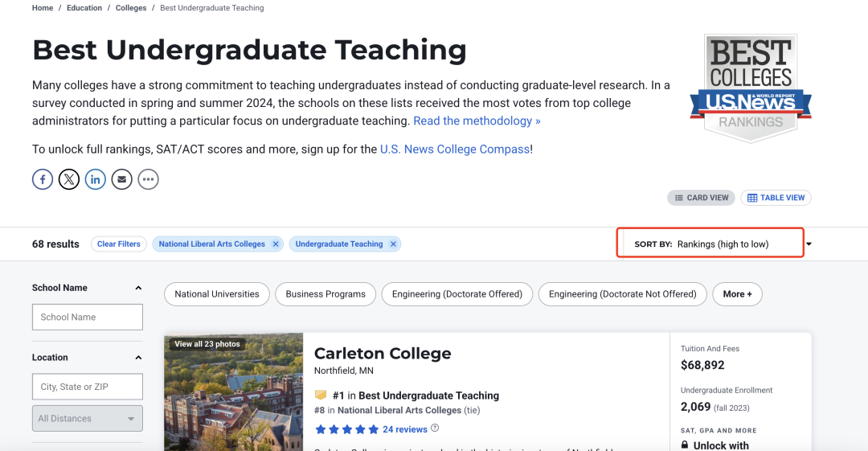The height and width of the screenshot is (451, 868).
Task: Click Northfield, MN location text
Action: tap(344, 371)
